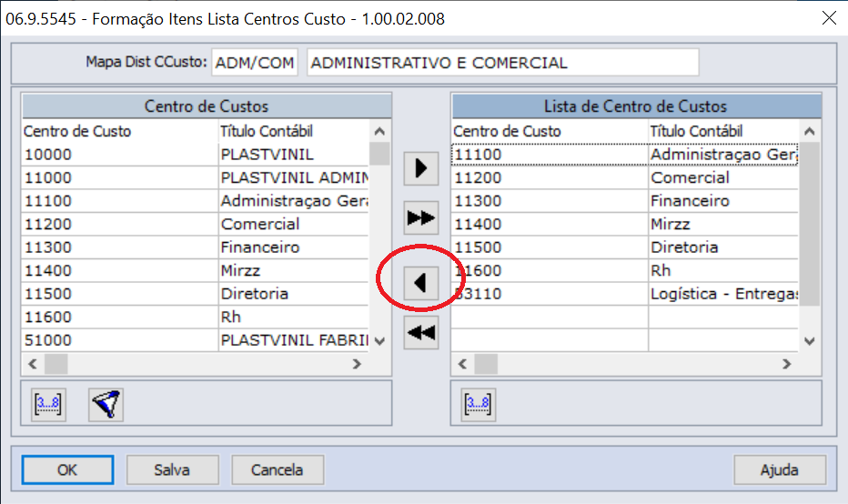Select row 11400 in right Lista de Centro de Custos
Image resolution: width=848 pixels, height=504 pixels.
pos(625,225)
